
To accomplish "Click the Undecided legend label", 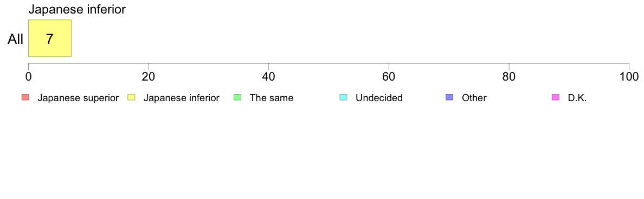I will coord(379,98).
